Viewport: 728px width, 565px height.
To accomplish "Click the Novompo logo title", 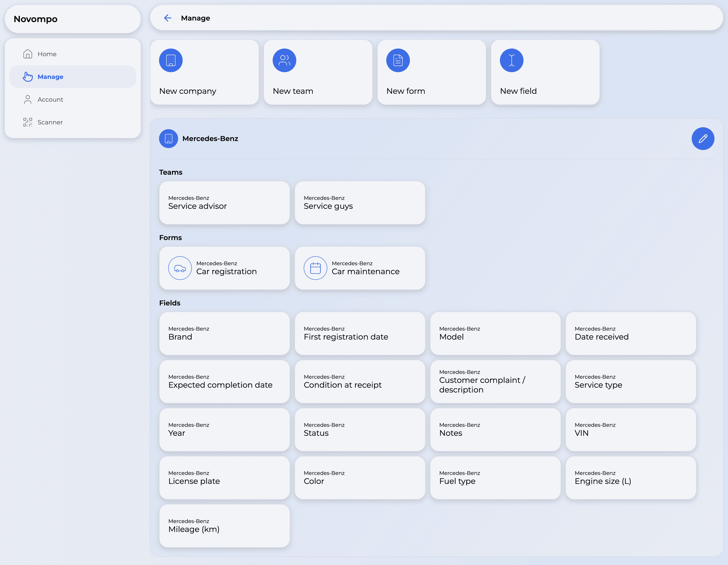I will (x=36, y=19).
